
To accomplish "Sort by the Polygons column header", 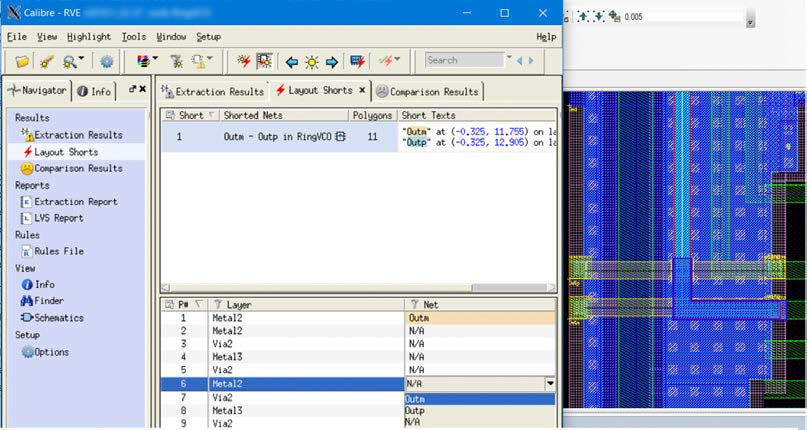I will [373, 115].
